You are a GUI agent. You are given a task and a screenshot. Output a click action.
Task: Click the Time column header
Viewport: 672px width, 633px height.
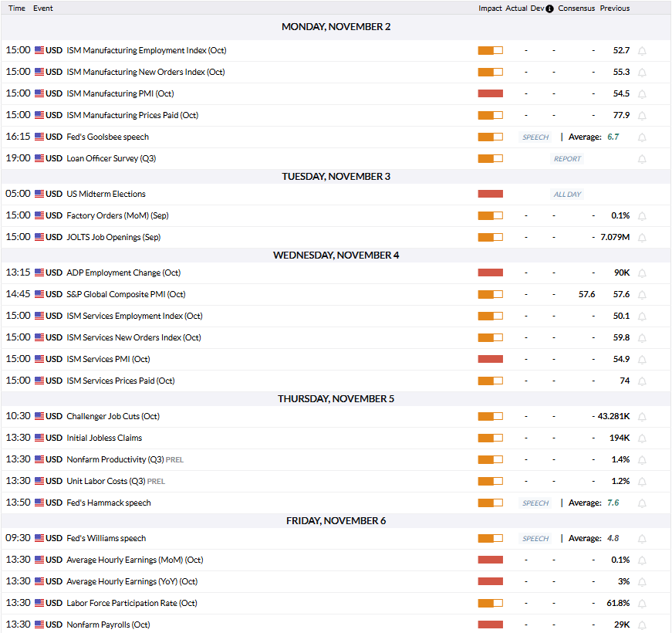[x=17, y=8]
